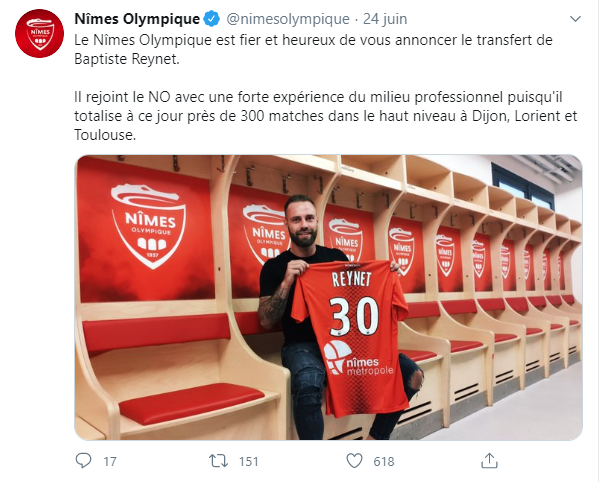Click the blue verified badge
602x482 pixels.
coord(212,19)
